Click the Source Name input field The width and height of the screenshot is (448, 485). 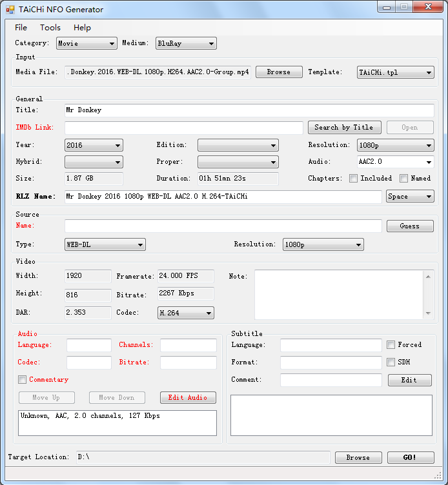pos(223,226)
